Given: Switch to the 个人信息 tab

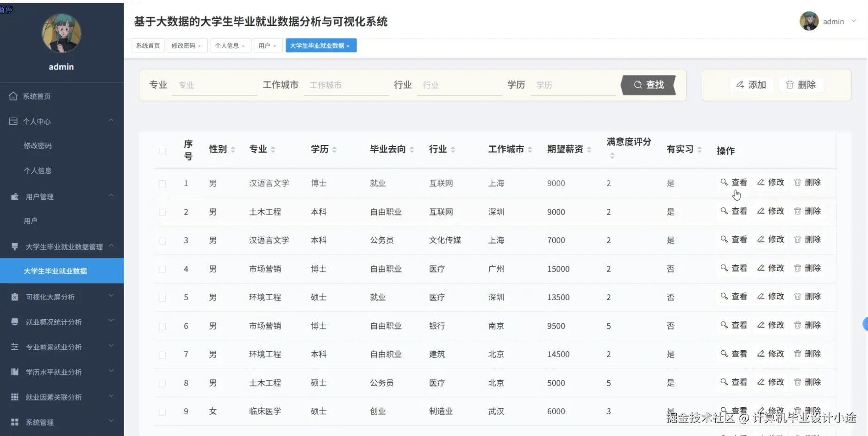Looking at the screenshot, I should 228,45.
